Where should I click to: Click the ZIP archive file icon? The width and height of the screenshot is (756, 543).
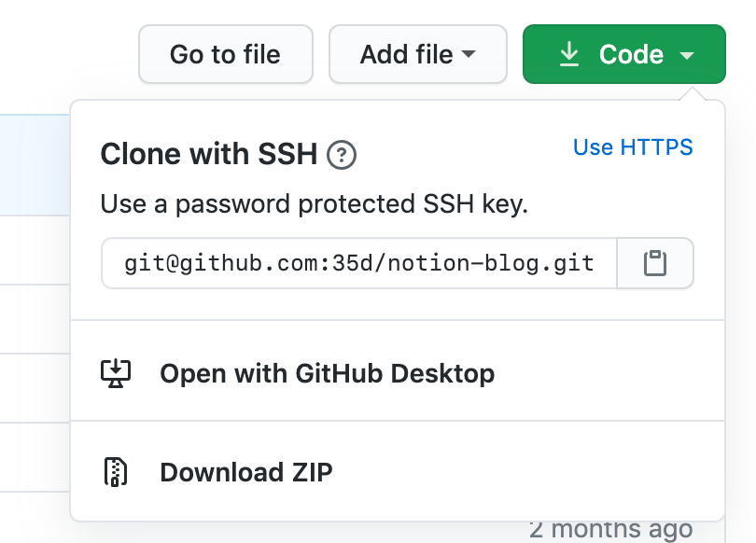114,472
